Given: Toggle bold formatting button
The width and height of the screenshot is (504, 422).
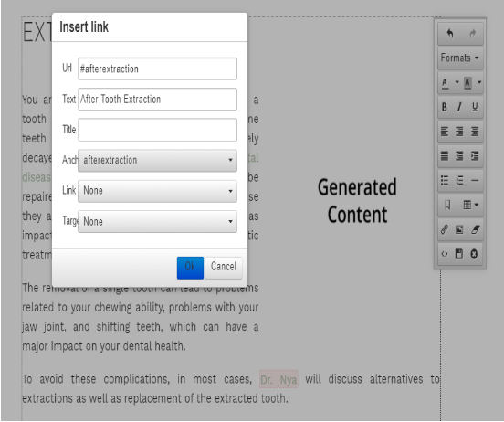Looking at the screenshot, I should pos(445,107).
